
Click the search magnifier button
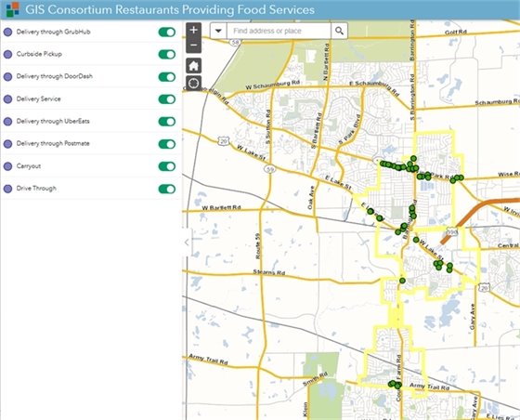pyautogui.click(x=339, y=31)
